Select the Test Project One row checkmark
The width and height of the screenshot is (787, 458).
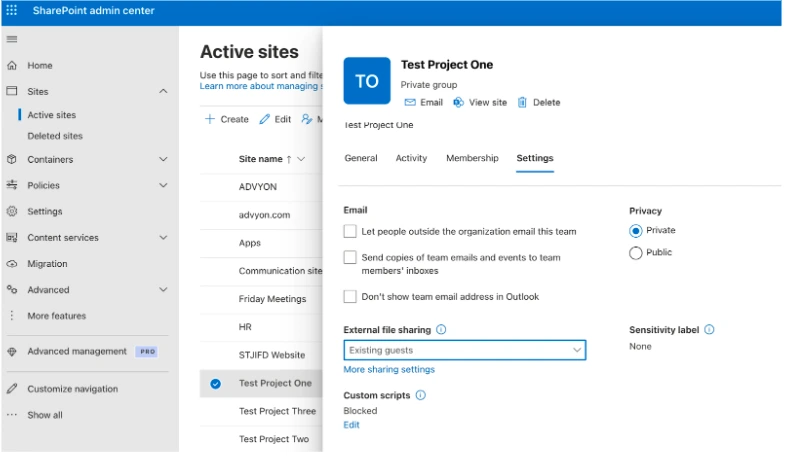pyautogui.click(x=215, y=383)
